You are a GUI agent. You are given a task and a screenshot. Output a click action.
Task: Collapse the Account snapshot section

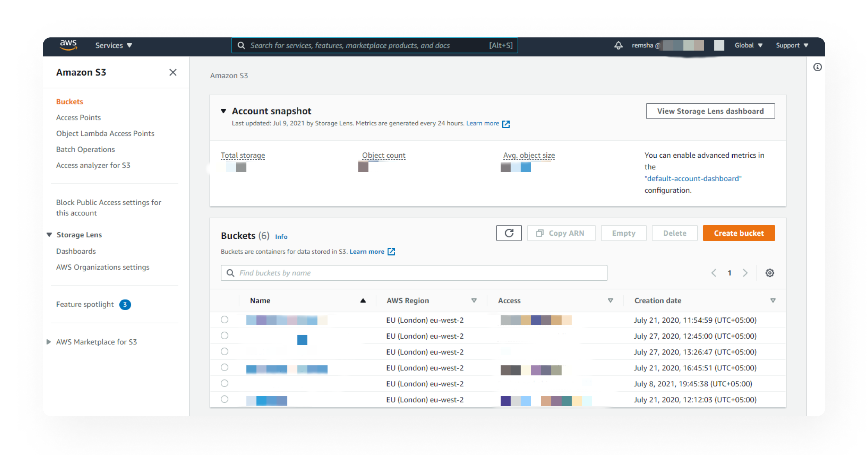pyautogui.click(x=223, y=111)
